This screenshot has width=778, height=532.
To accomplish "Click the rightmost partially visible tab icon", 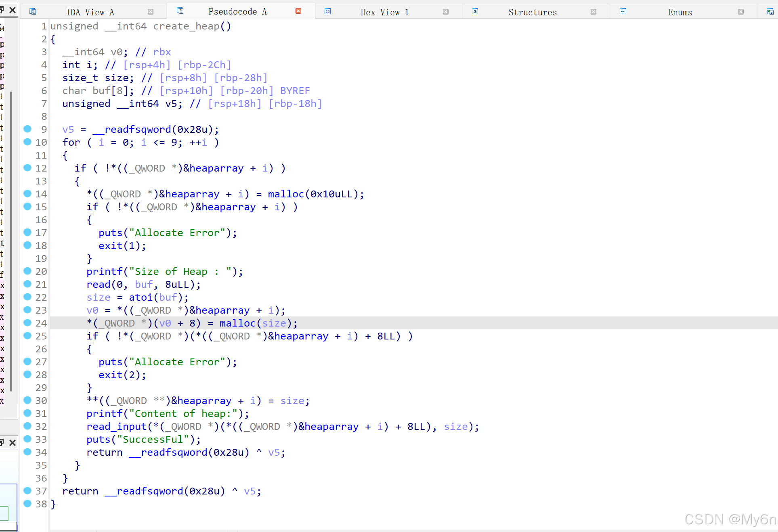I will [770, 12].
